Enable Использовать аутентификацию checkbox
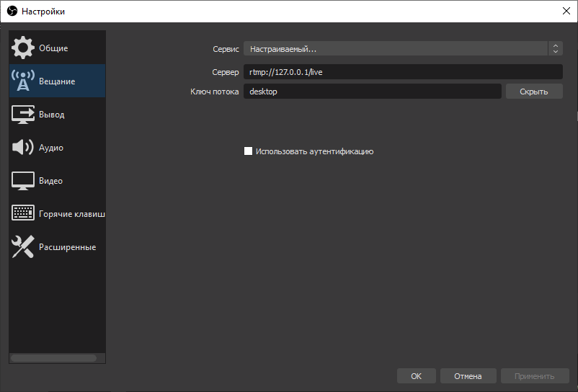The height and width of the screenshot is (392, 578). coord(249,151)
